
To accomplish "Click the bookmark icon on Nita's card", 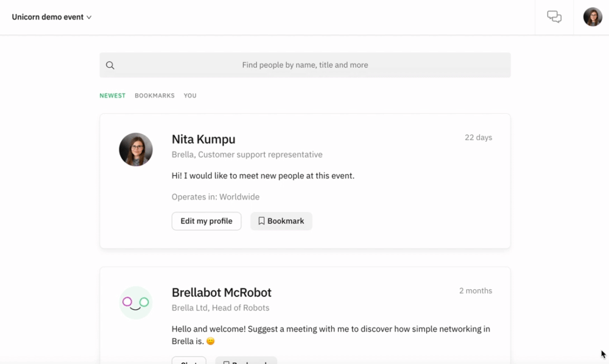I will coord(261,221).
